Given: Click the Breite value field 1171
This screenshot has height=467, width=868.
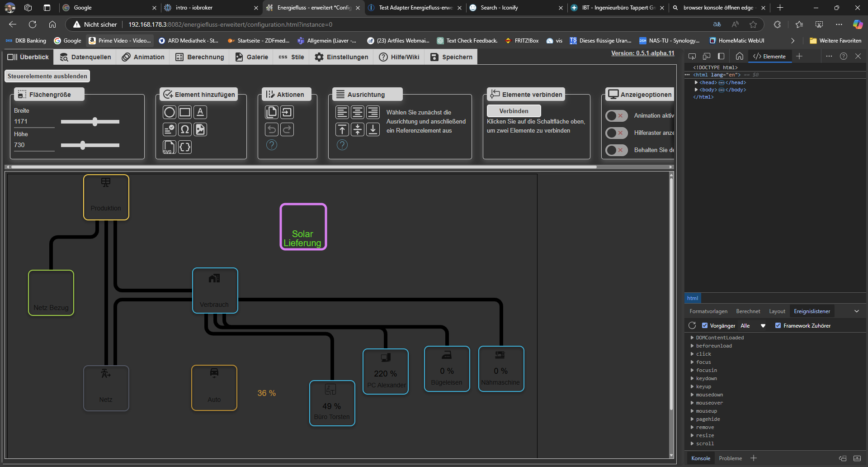Looking at the screenshot, I should (x=34, y=122).
